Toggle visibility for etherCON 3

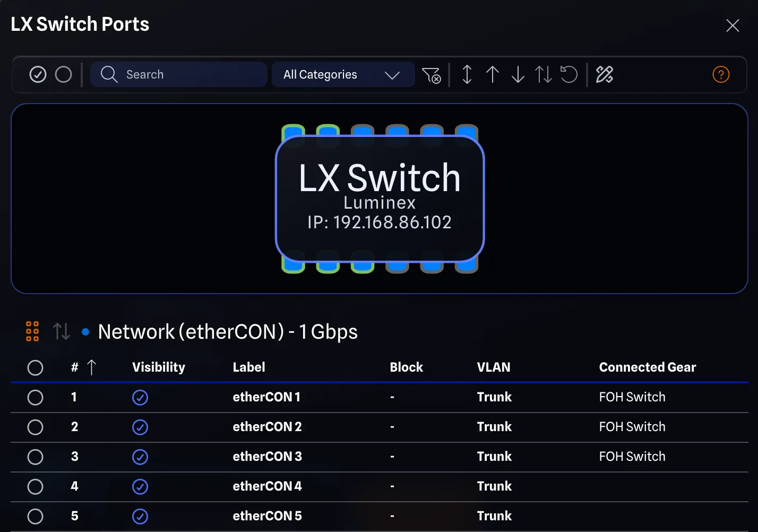pos(140,457)
